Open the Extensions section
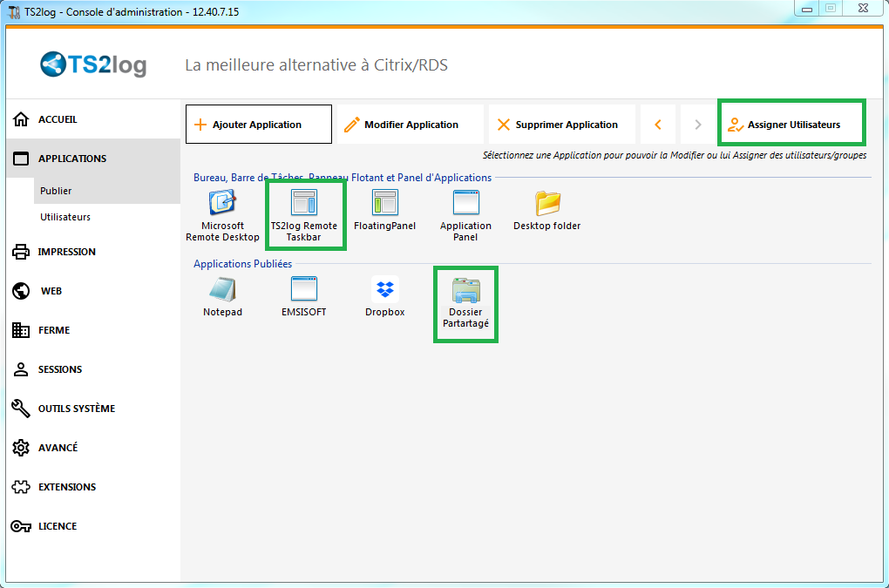This screenshot has width=889, height=588. pyautogui.click(x=93, y=487)
